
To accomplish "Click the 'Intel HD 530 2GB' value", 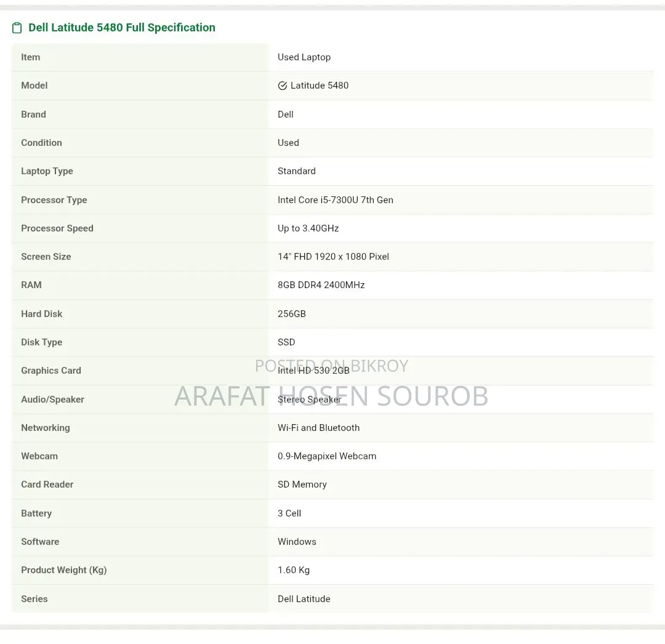I will [x=313, y=371].
